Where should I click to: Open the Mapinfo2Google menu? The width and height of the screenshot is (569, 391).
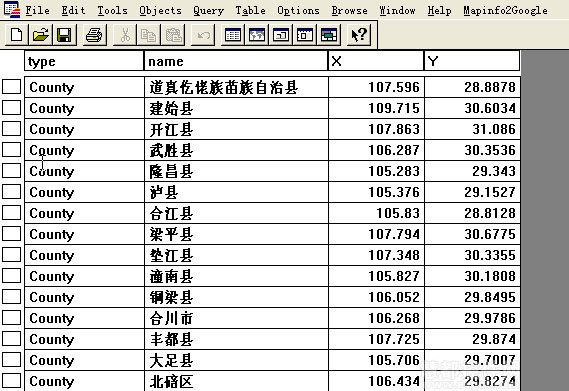click(505, 11)
